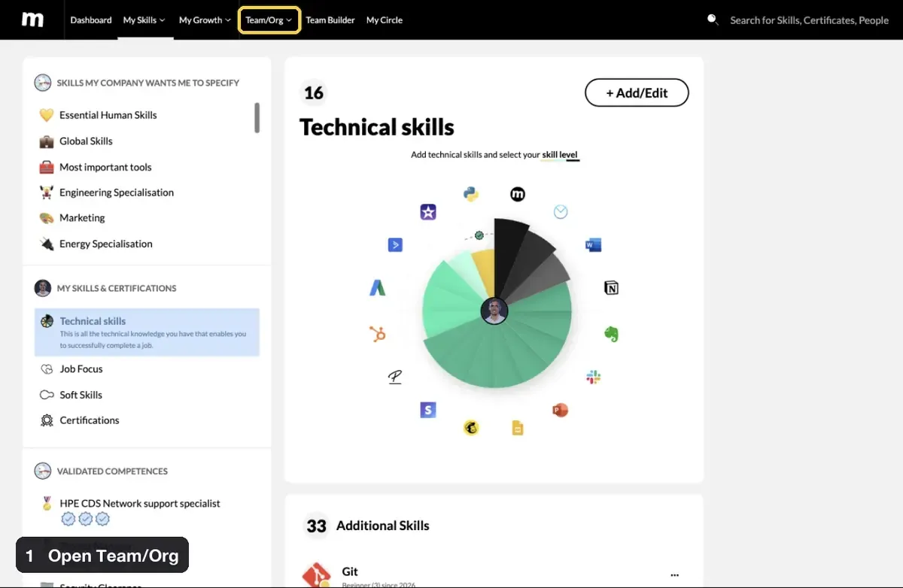Screen dimensions: 903x588
Task: Select the blue arrow prompt icon
Action: [395, 244]
